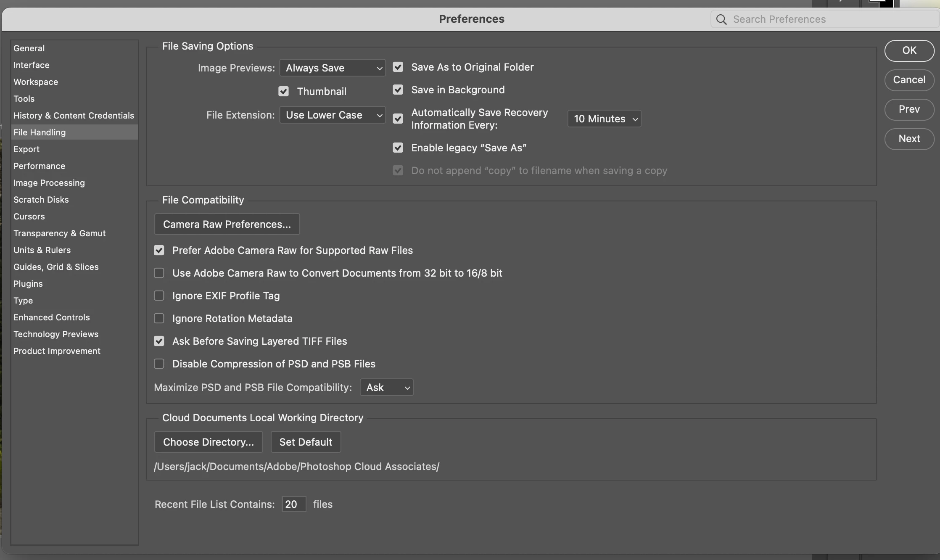
Task: Select Performance in the preferences sidebar
Action: pos(39,166)
